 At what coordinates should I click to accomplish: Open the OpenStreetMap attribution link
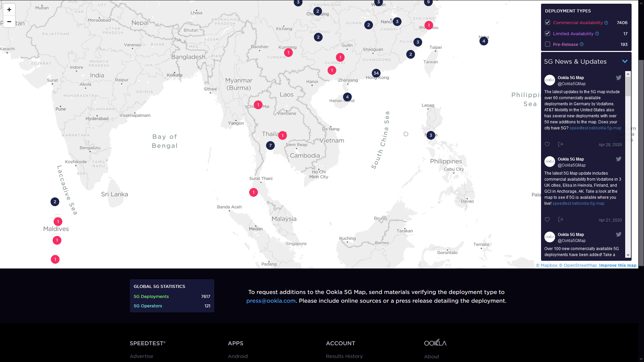[x=578, y=265]
